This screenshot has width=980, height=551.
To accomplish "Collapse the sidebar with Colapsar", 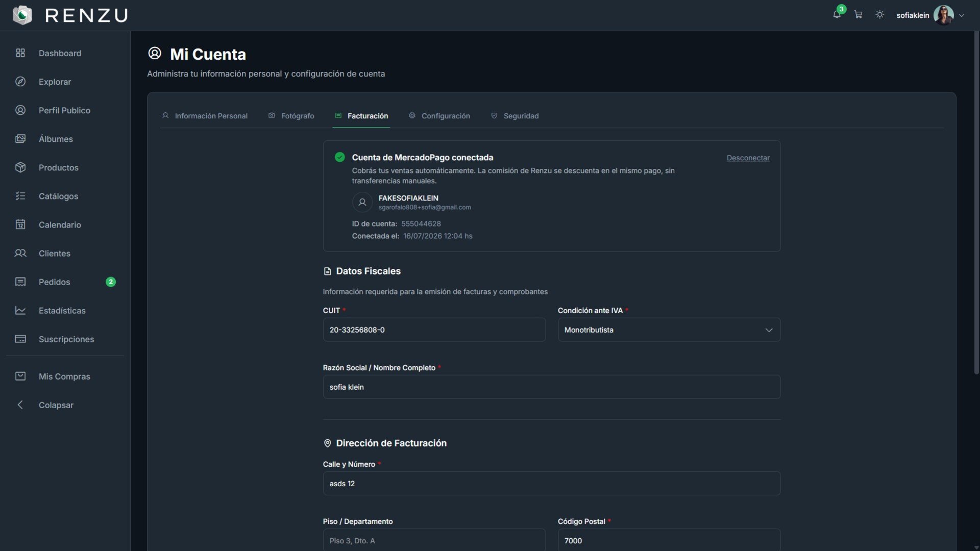I will point(65,405).
